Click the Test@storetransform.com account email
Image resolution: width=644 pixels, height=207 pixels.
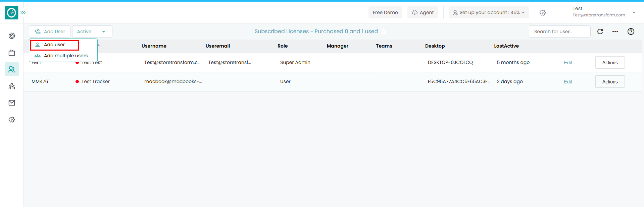pos(599,15)
